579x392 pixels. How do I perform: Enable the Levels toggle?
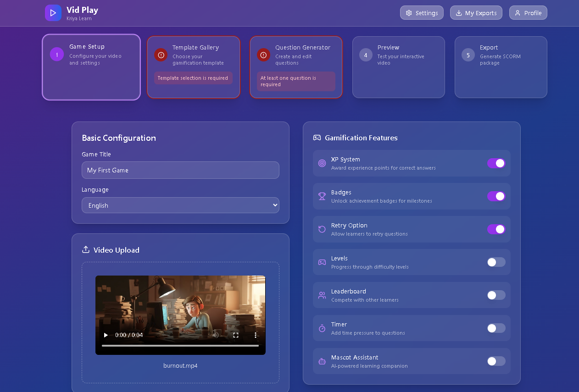tap(496, 262)
